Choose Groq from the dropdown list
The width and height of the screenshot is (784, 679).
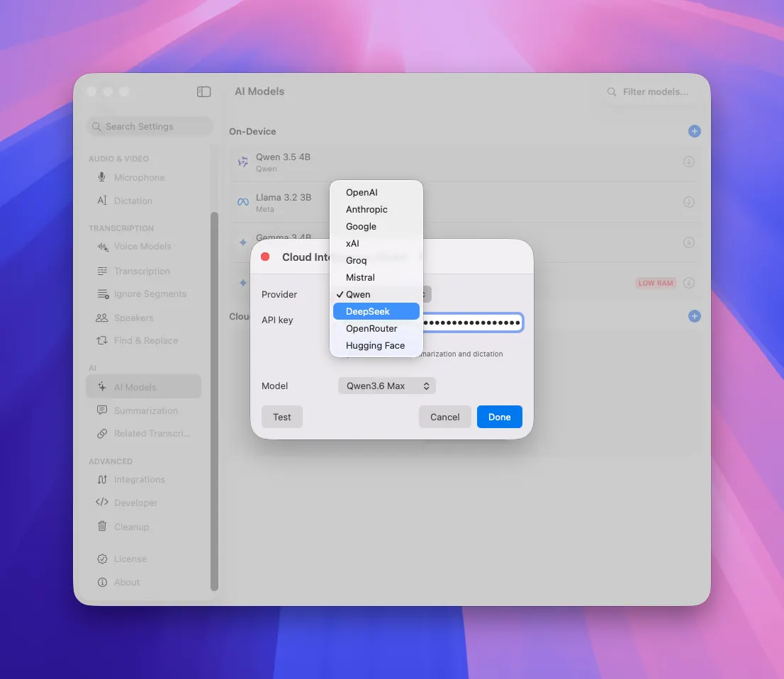click(x=376, y=261)
